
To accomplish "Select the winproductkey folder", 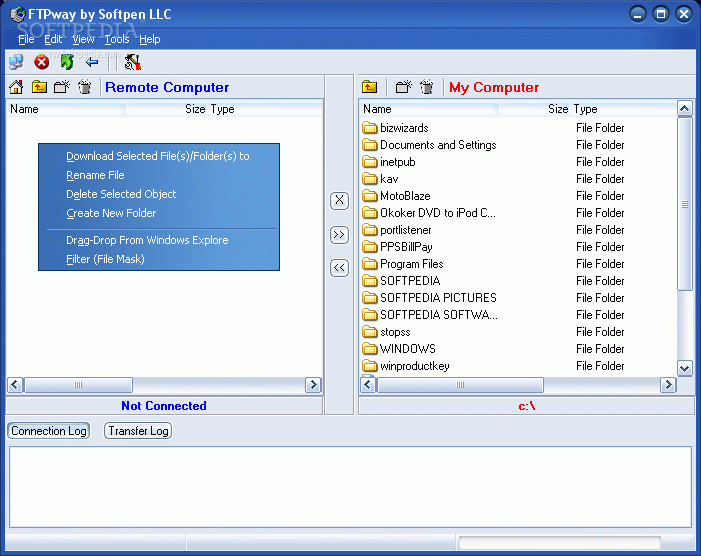I will click(405, 366).
